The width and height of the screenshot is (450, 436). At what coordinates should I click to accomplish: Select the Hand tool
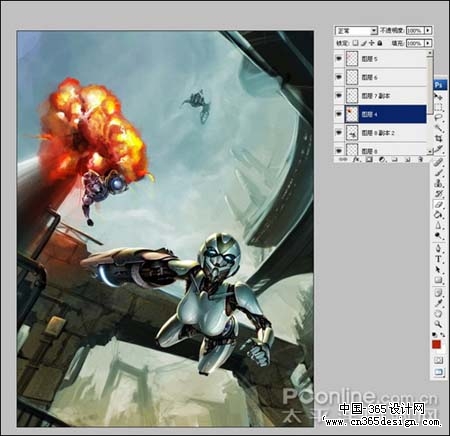[x=438, y=313]
